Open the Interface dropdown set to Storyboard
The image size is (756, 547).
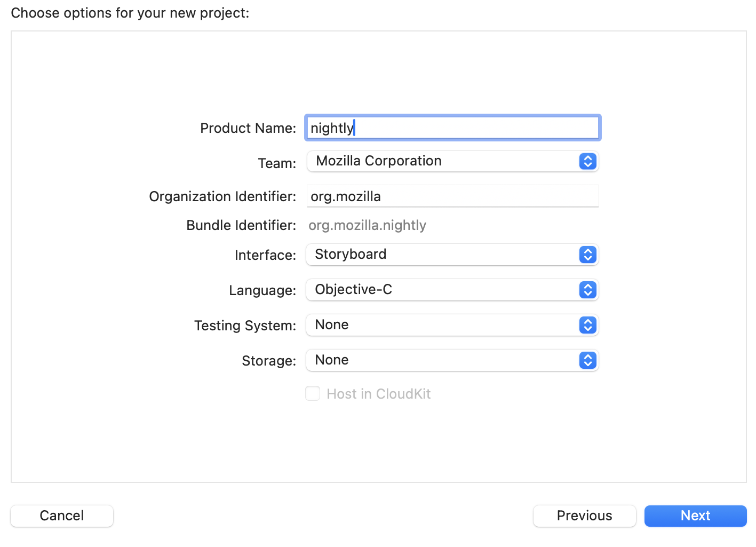(x=452, y=255)
